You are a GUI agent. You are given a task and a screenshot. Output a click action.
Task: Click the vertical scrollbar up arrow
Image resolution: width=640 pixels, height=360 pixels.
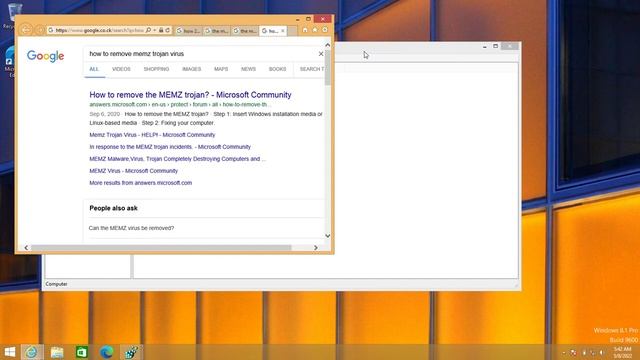point(327,45)
